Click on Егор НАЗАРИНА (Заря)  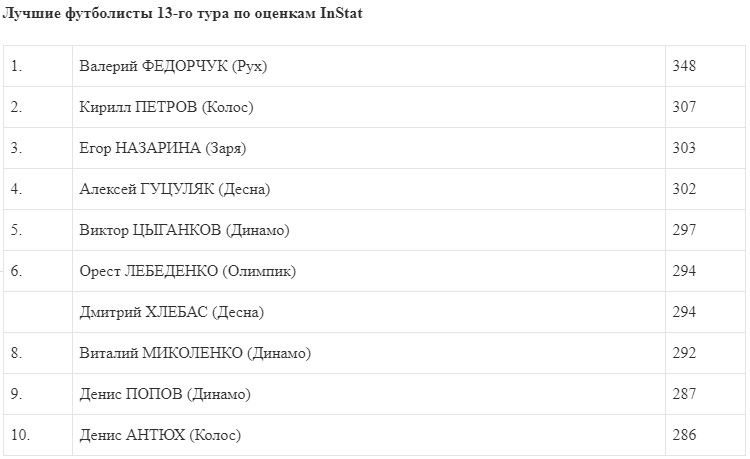162,148
